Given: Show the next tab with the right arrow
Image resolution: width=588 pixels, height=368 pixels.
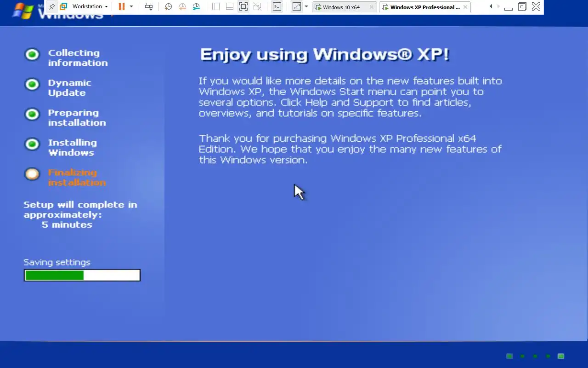Looking at the screenshot, I should 498,6.
